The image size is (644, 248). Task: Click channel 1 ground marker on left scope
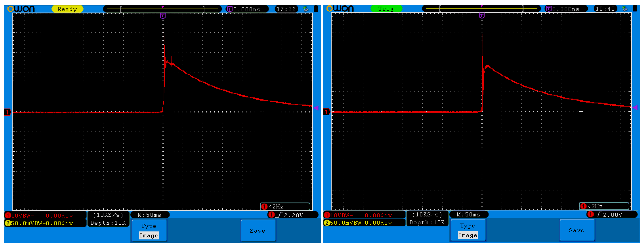7,112
